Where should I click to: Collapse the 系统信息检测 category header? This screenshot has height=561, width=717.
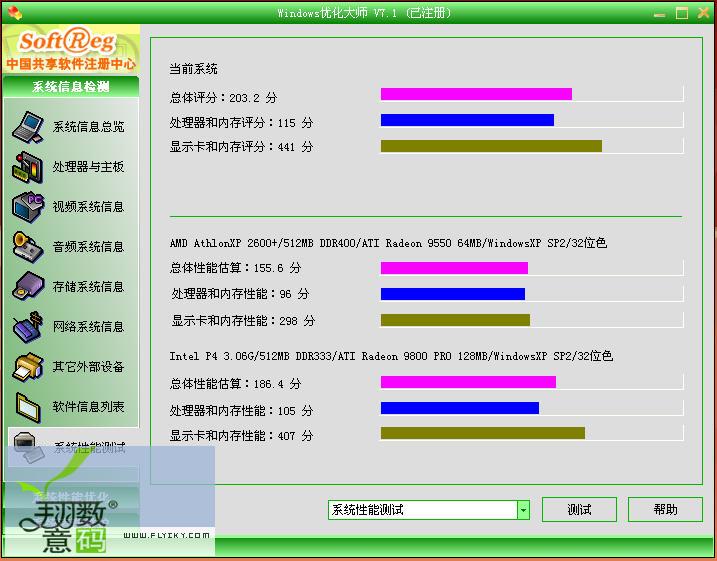(70, 87)
